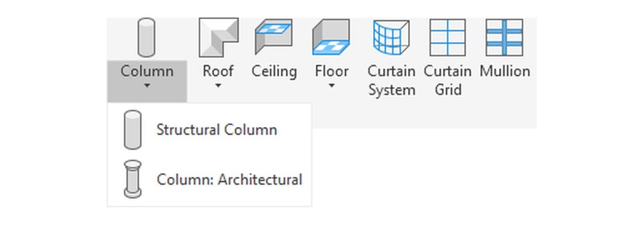Viewport: 644px width, 226px height.
Task: Click the Structural Column cylinder icon
Action: coord(133,130)
